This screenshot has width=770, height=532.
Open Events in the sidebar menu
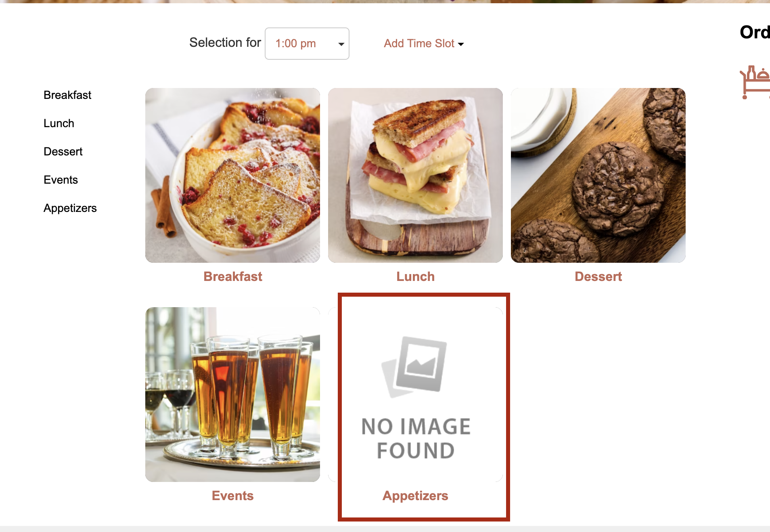61,180
